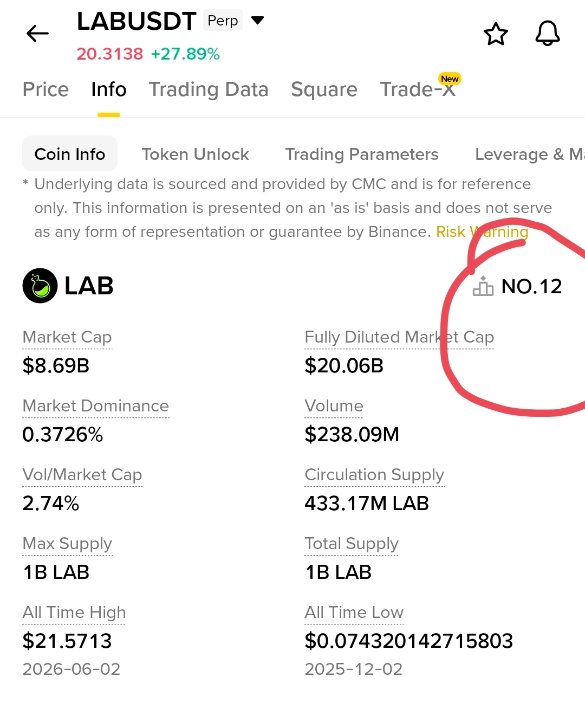Select the Coin Info chip
The height and width of the screenshot is (728, 585).
(x=70, y=154)
